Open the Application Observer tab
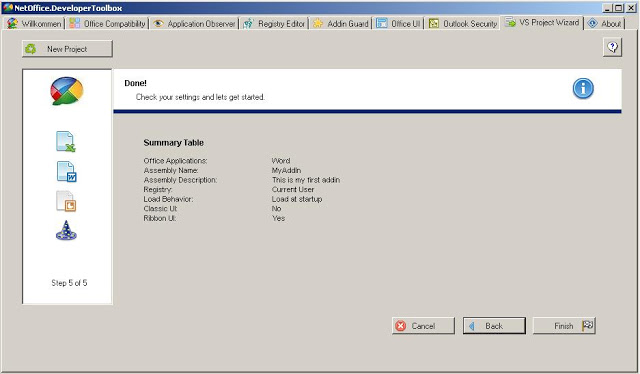This screenshot has height=374, width=640. (194, 24)
